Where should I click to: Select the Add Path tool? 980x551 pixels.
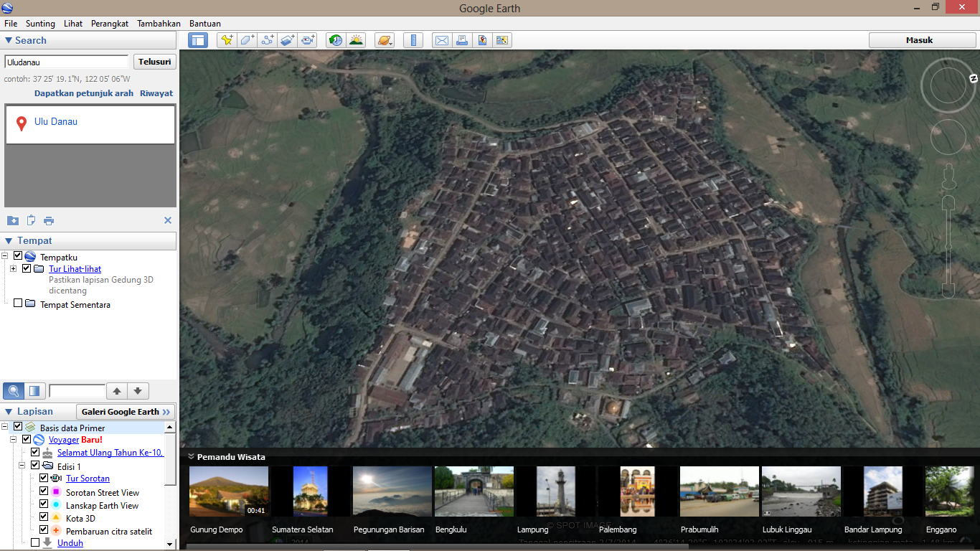coord(268,40)
